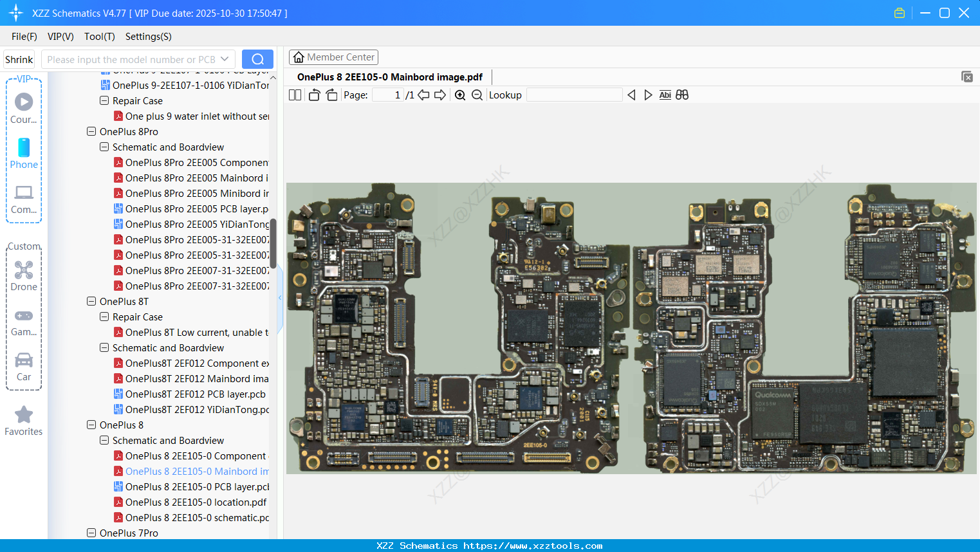This screenshot has height=552, width=980.
Task: Open the Member Center
Action: click(x=333, y=57)
